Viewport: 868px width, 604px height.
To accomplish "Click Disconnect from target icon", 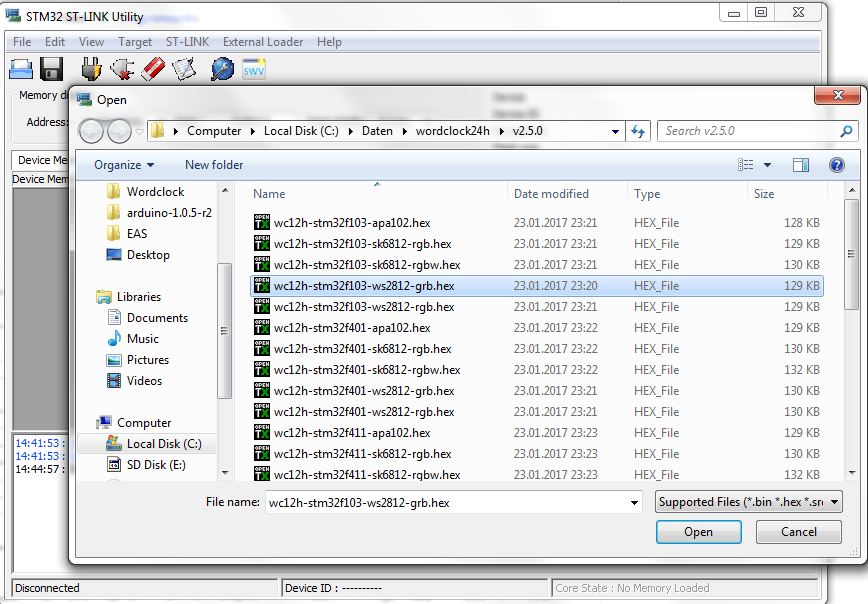I will coord(122,69).
